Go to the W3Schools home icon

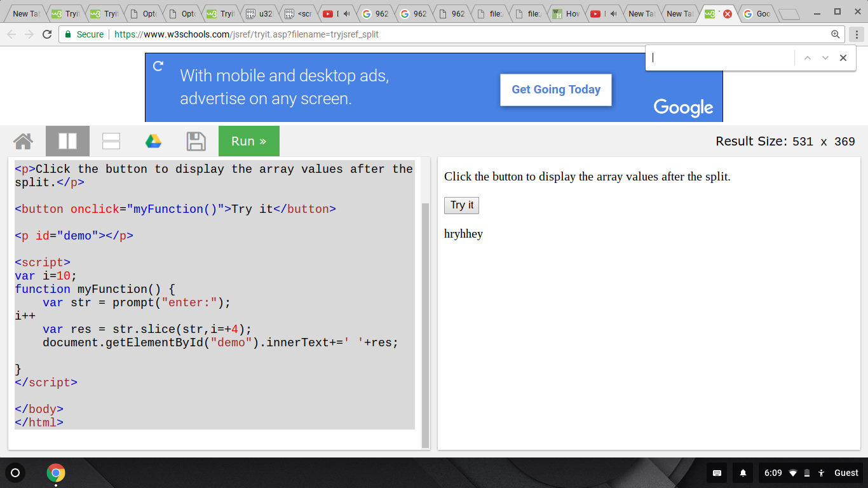point(23,141)
